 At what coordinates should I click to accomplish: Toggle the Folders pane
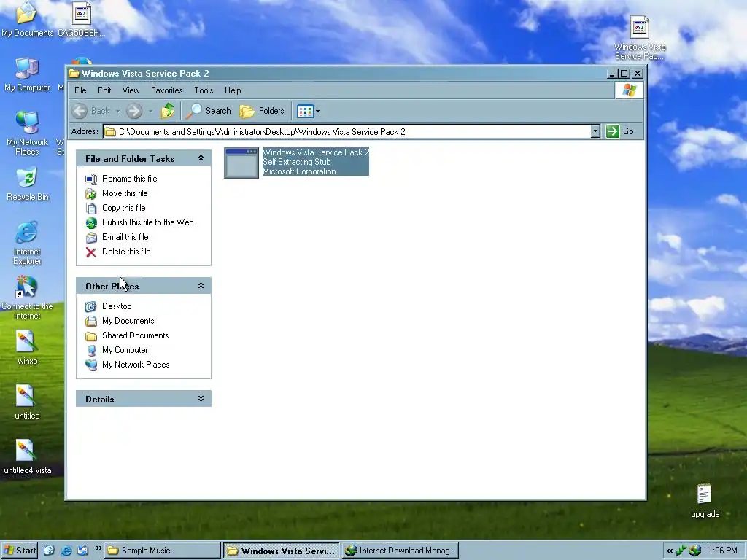pos(262,111)
